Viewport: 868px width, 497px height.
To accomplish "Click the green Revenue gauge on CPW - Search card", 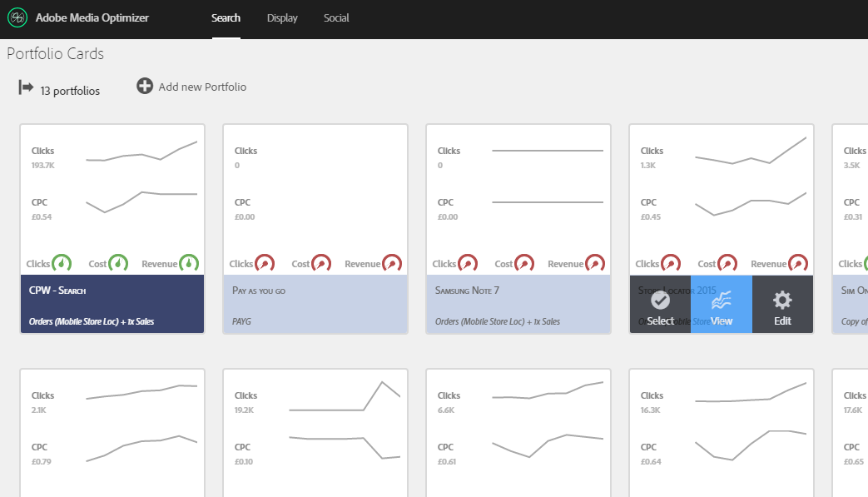I will 191,264.
